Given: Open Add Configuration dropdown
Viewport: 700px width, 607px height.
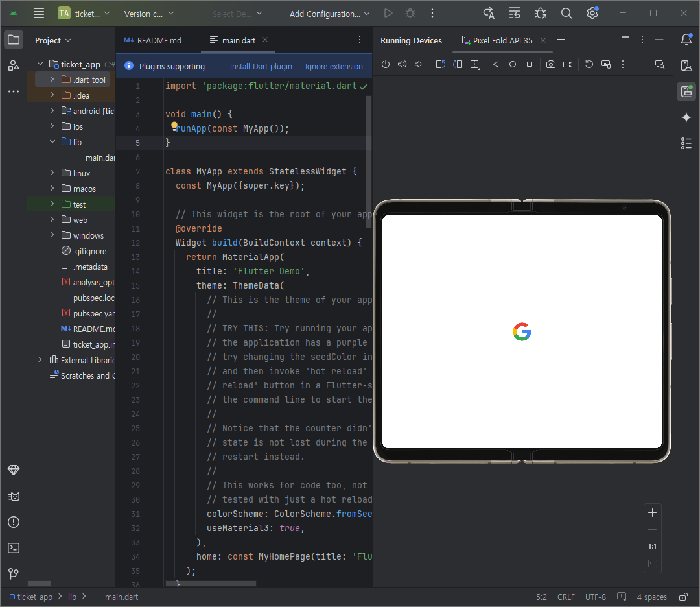Looking at the screenshot, I should click(329, 14).
